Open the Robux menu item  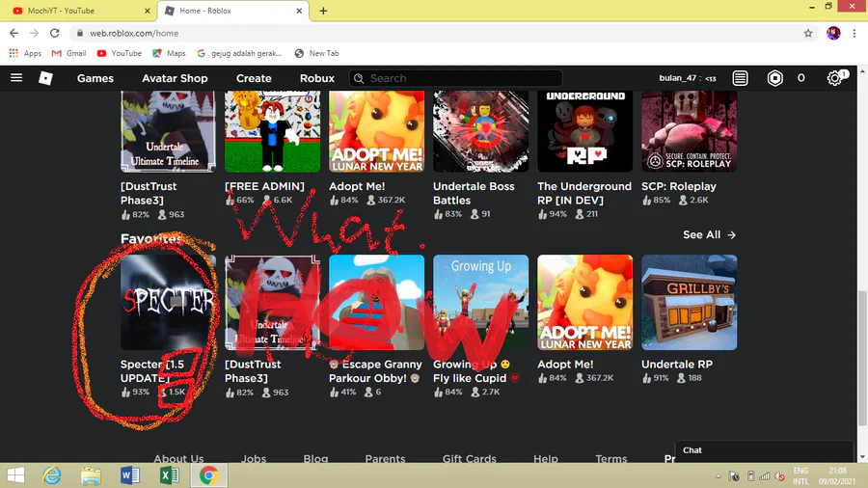pos(317,78)
